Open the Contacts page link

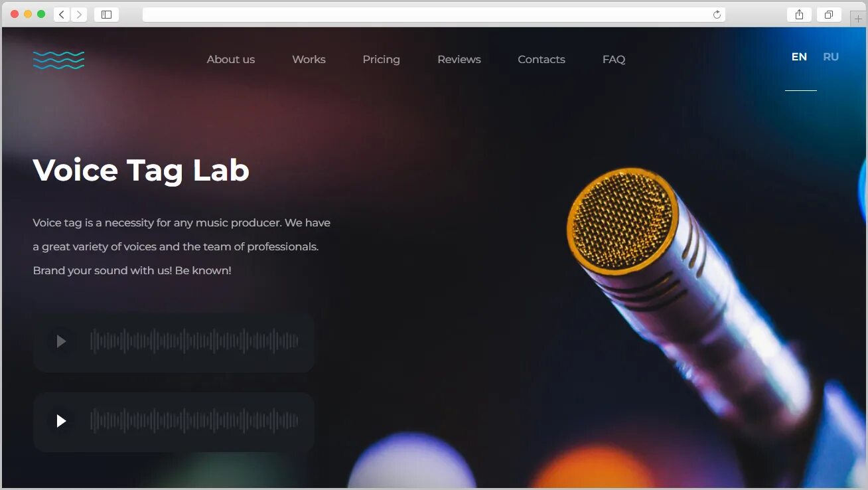click(542, 60)
